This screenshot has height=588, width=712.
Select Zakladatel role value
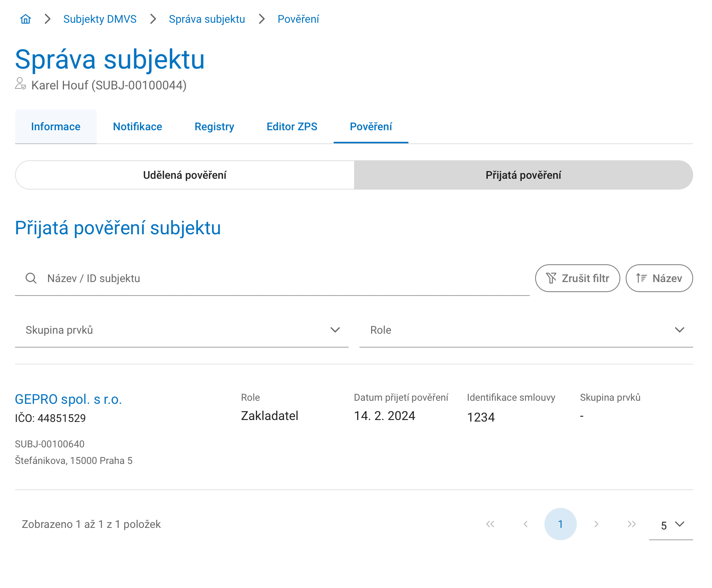pos(269,416)
